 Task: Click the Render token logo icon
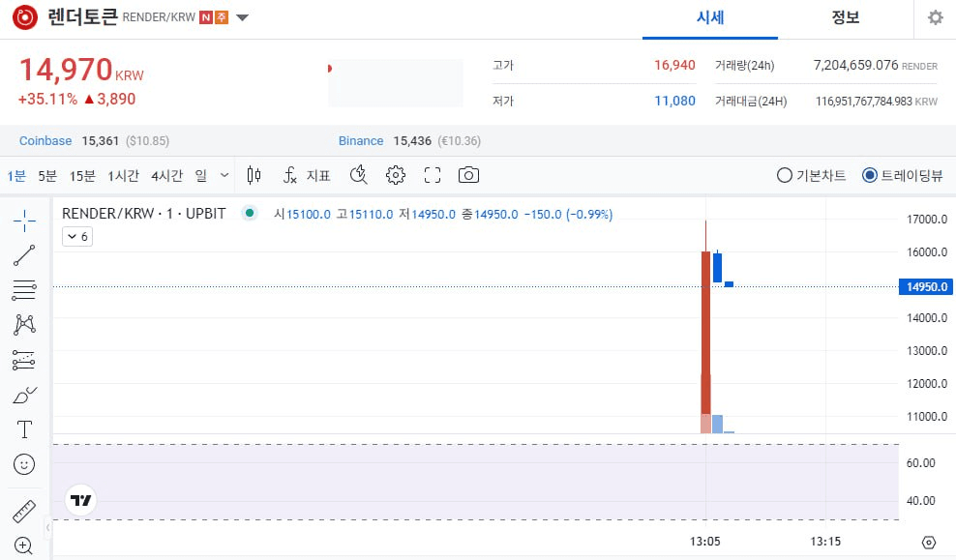[25, 17]
